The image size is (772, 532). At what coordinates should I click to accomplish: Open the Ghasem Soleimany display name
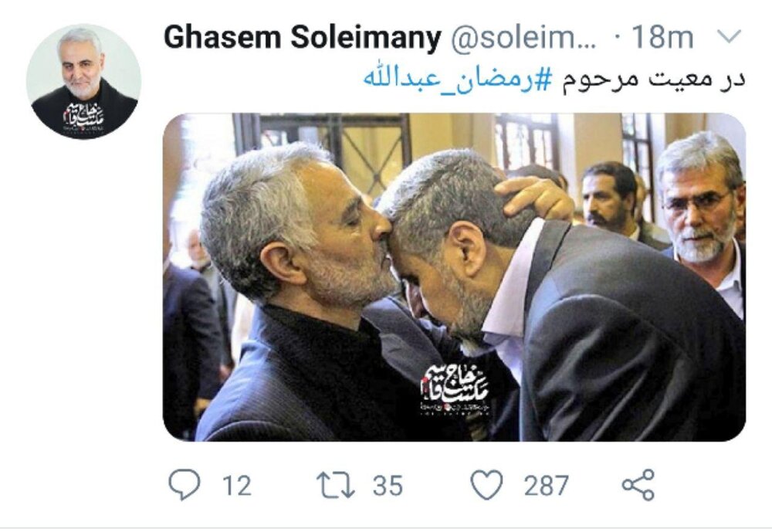tap(303, 37)
